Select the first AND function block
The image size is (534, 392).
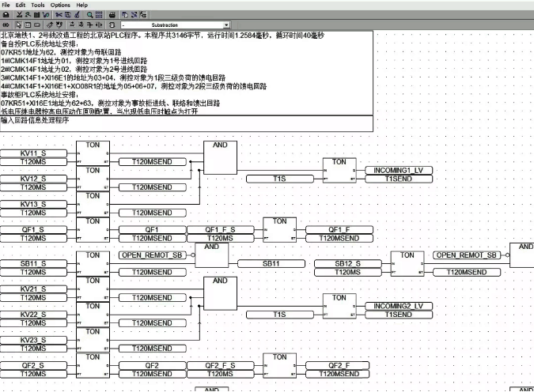tap(220, 157)
